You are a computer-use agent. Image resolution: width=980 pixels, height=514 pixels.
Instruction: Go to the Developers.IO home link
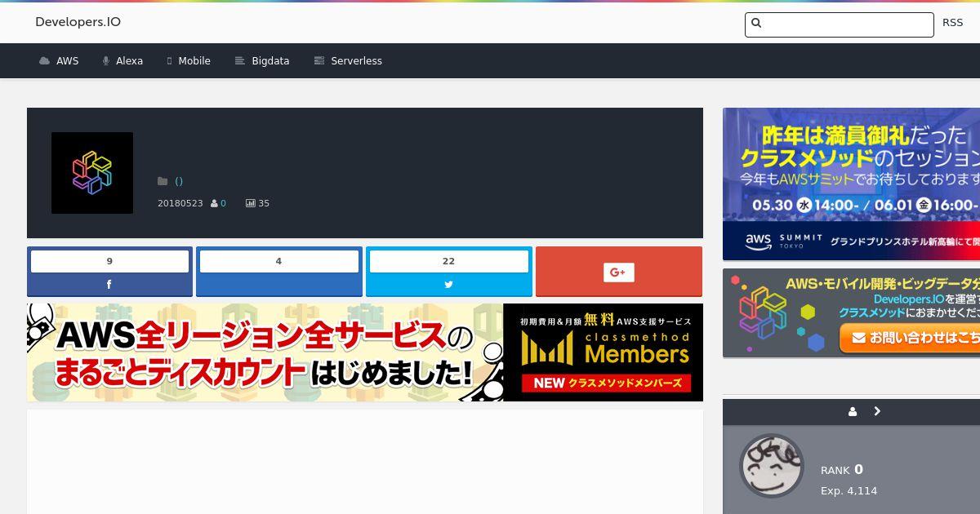78,22
